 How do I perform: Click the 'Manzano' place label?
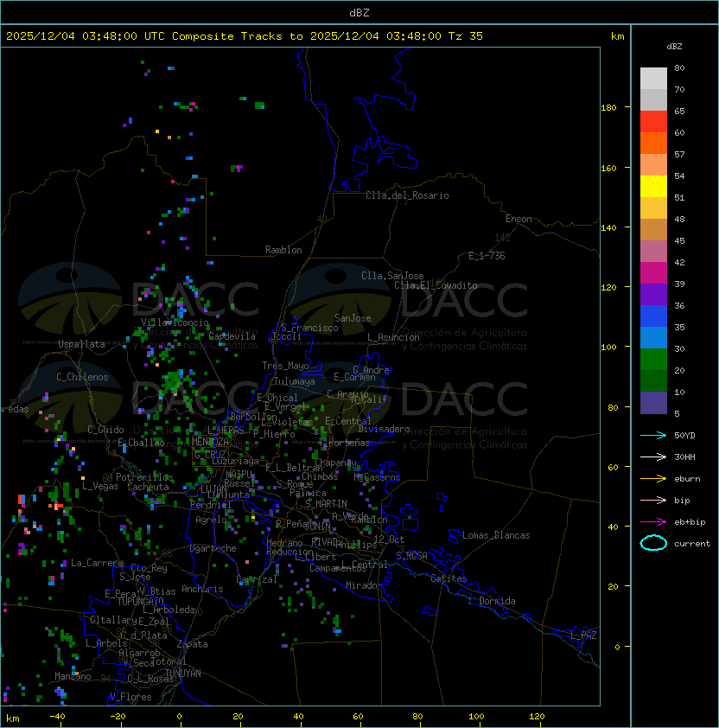coord(73,676)
